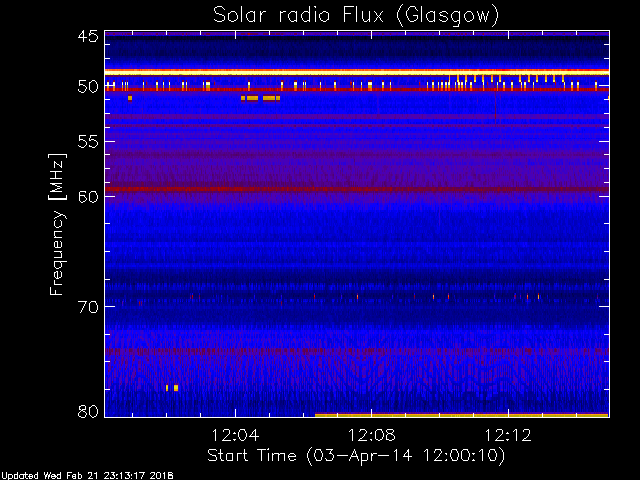Click the bright white band near 49 MHz

pos(357,72)
